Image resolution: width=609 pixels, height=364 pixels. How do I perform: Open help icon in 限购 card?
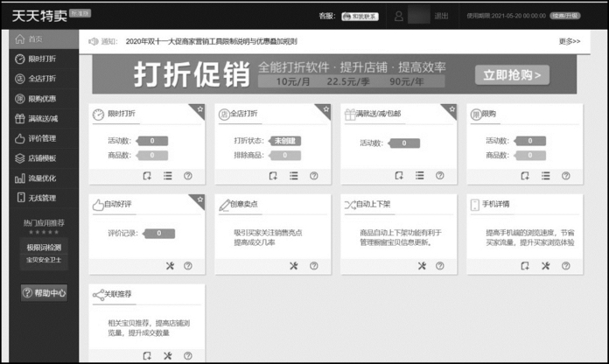coord(566,176)
